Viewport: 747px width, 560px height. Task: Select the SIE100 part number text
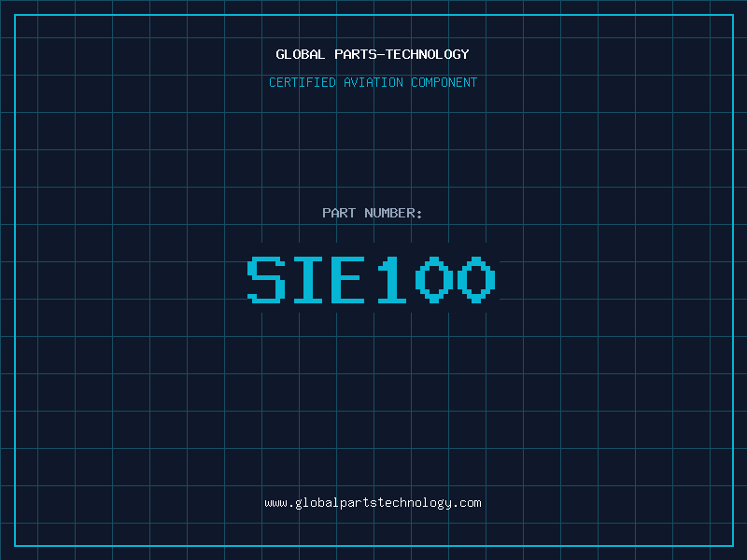372,279
